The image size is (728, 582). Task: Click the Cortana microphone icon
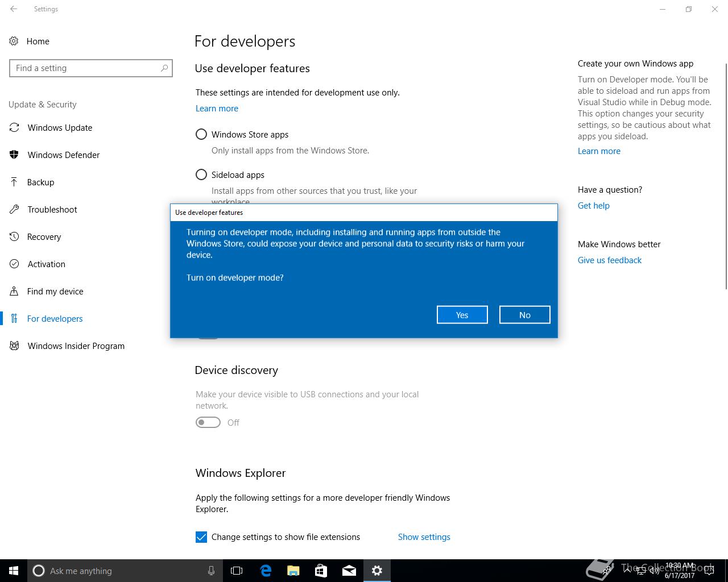pyautogui.click(x=211, y=571)
